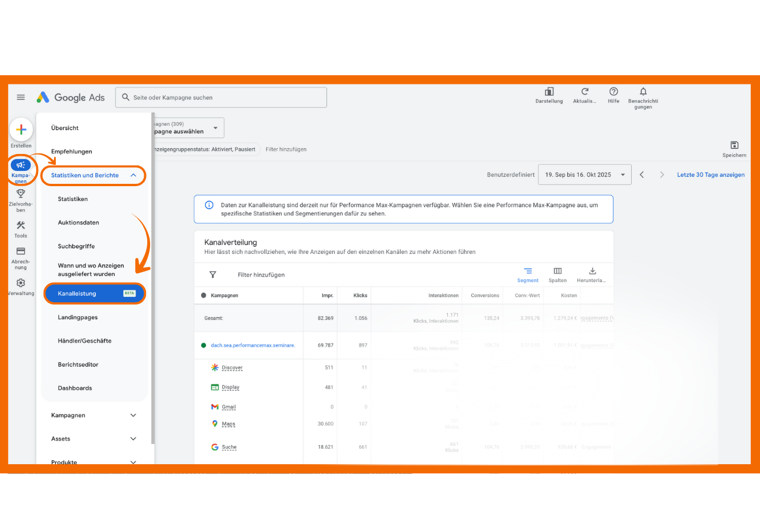Screen dimensions: 760x532
Task: Click the Hilfe help icon
Action: coord(613,92)
